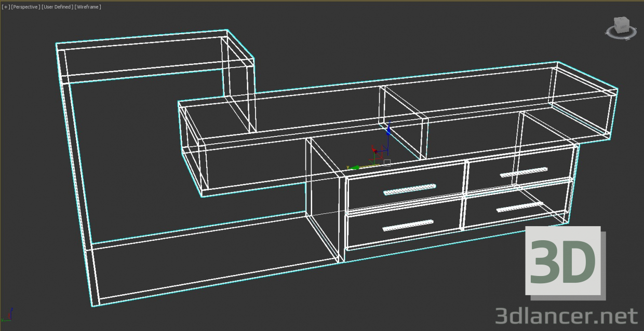The image size is (644, 331).
Task: Click the top face of the ViewCube
Action: 622,19
